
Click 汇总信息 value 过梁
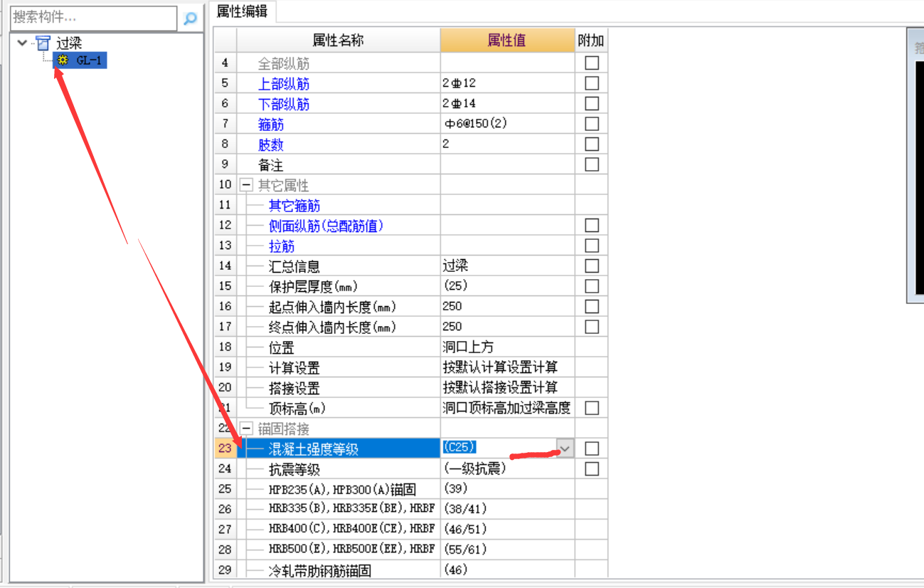pyautogui.click(x=508, y=266)
